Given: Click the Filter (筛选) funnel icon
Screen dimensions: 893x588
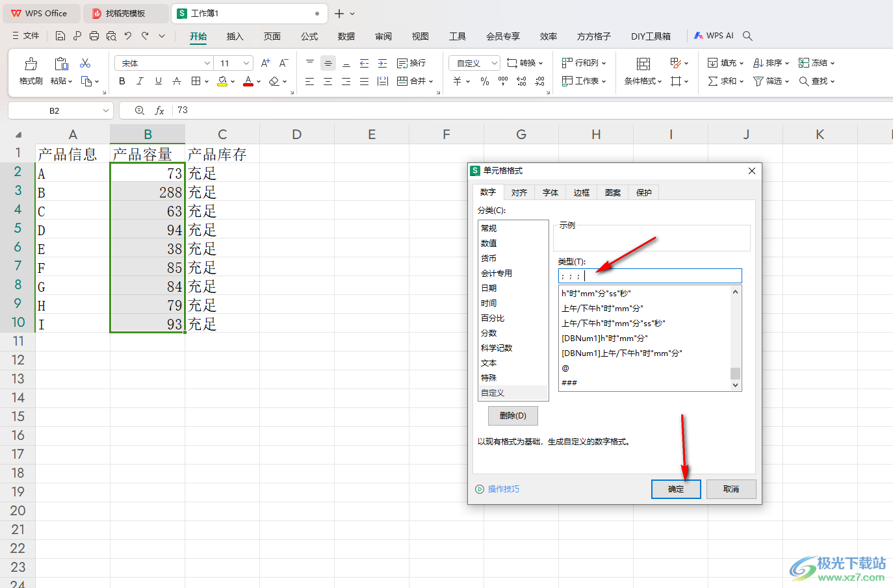Looking at the screenshot, I should point(758,81).
